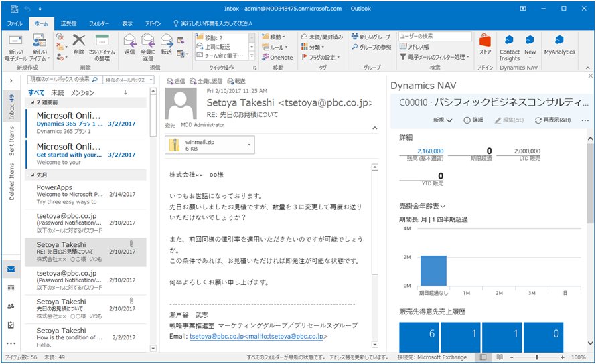Open the winmail.zip attachment
This screenshot has width=596, height=364.
(x=210, y=145)
